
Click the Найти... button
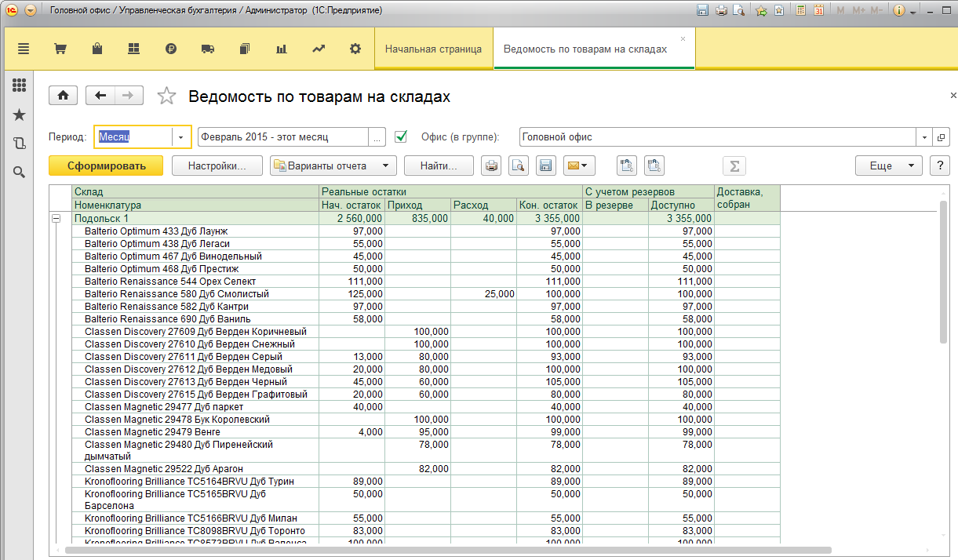pos(439,165)
